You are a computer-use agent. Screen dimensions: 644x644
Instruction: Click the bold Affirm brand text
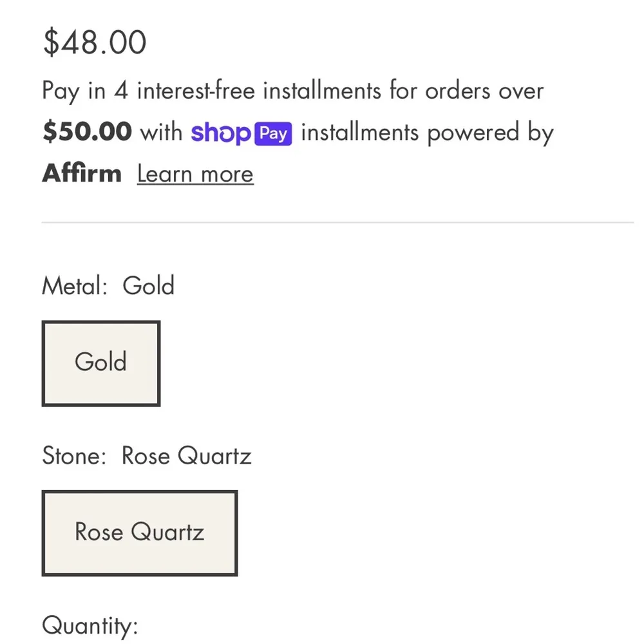pos(82,174)
